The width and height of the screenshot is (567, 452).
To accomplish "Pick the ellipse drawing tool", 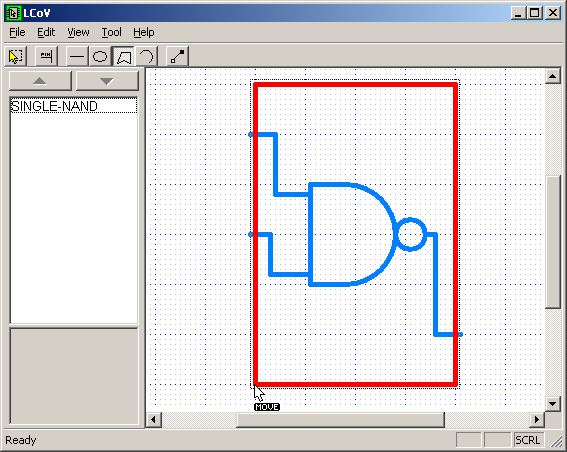I will 100,56.
